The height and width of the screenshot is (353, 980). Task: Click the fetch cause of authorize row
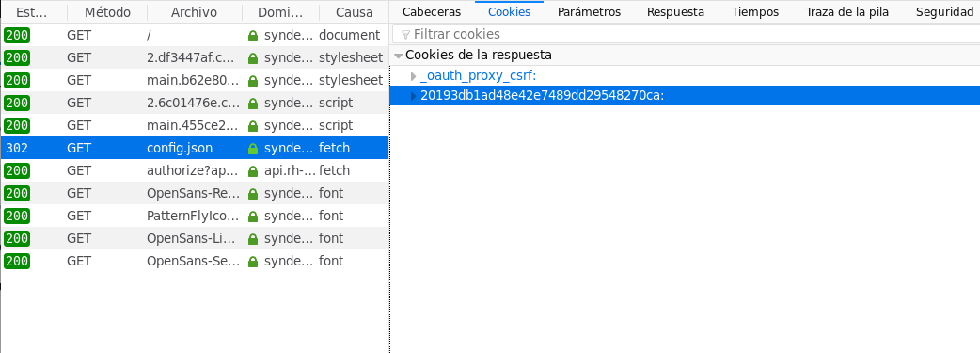click(x=335, y=170)
